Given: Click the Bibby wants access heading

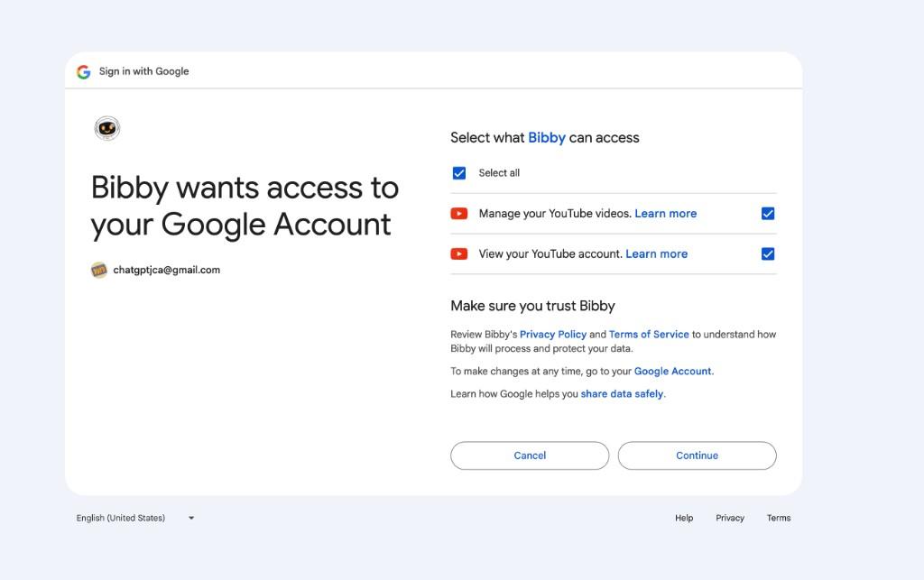Looking at the screenshot, I should pos(245,206).
